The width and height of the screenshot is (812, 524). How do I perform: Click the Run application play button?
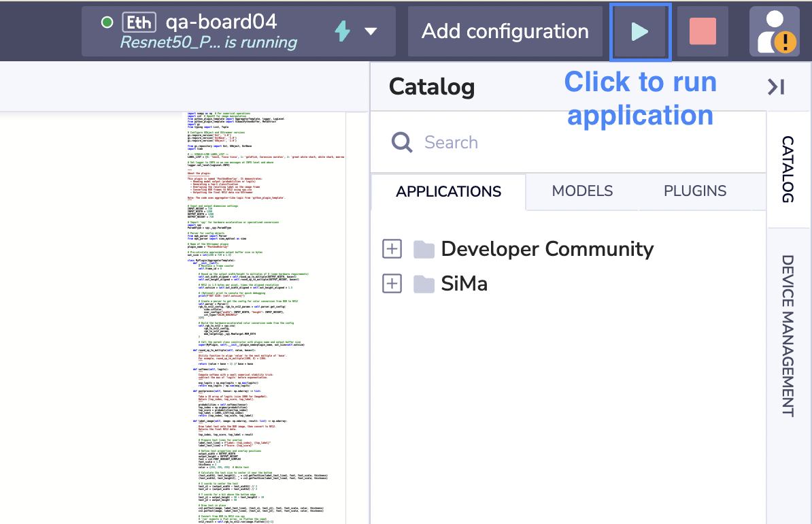pyautogui.click(x=640, y=32)
